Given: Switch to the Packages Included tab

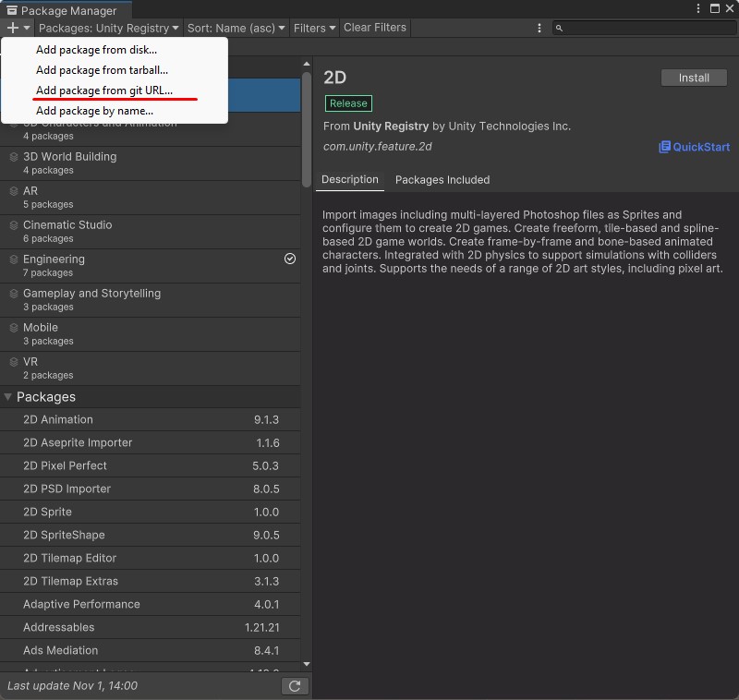Looking at the screenshot, I should pos(442,180).
